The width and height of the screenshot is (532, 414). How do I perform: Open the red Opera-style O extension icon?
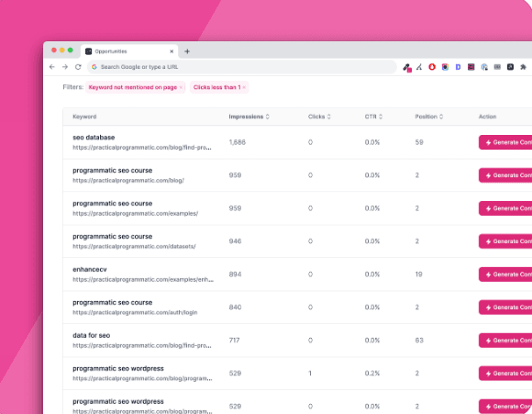point(432,67)
